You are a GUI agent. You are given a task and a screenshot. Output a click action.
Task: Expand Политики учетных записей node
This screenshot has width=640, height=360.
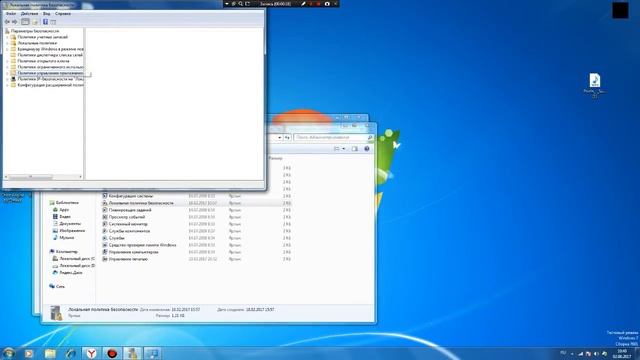tap(7, 37)
